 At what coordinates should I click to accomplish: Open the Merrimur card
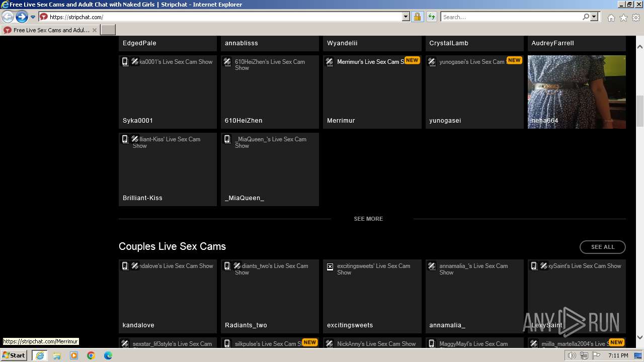[372, 92]
